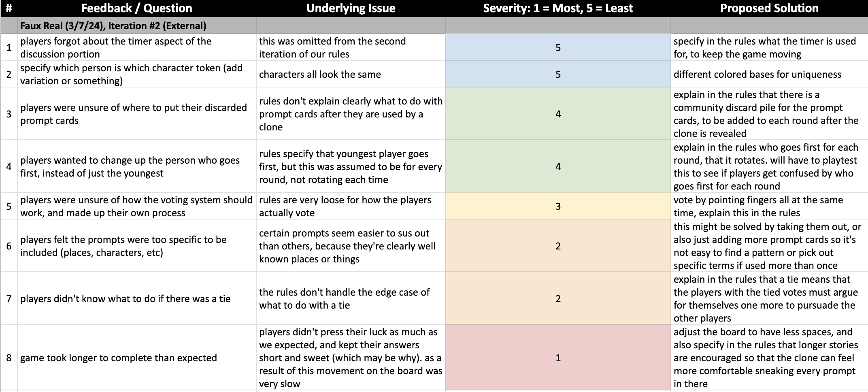Image resolution: width=868 pixels, height=392 pixels.
Task: Select the 'Underlying Issue' header cell
Action: (x=351, y=8)
